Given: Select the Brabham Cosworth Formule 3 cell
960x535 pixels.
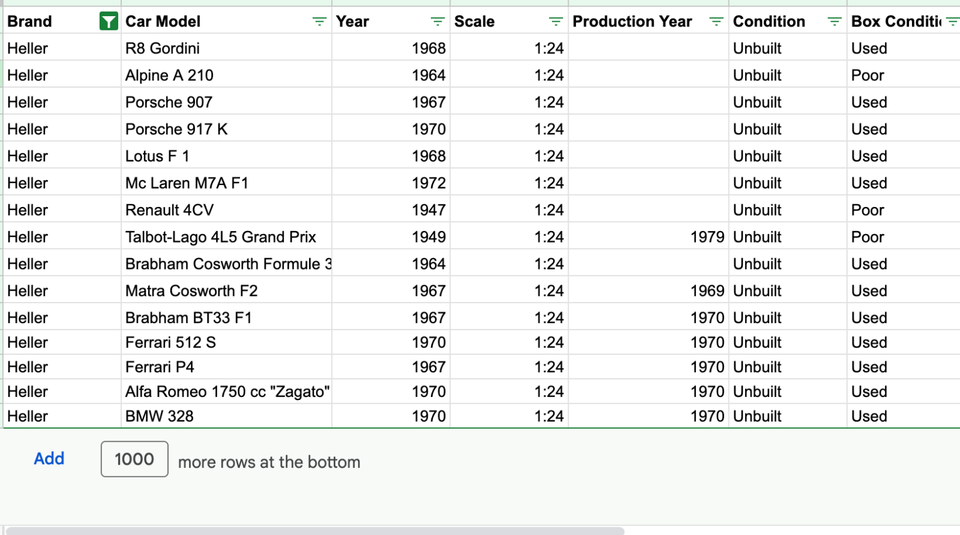Looking at the screenshot, I should tap(227, 264).
